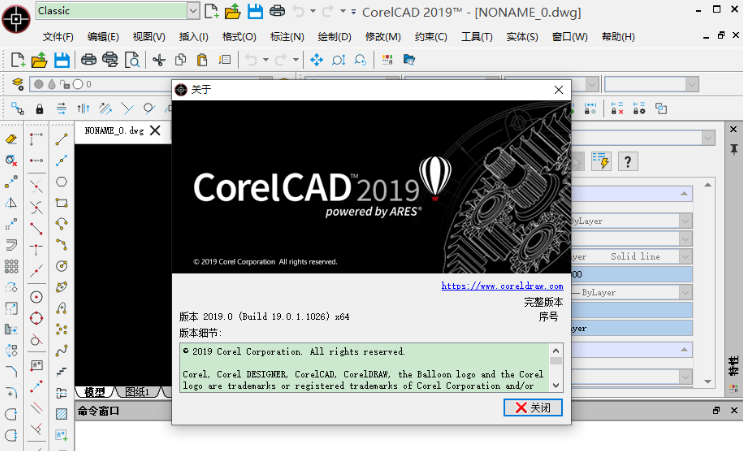
Task: Click the version details text scrollbar
Action: (x=556, y=367)
